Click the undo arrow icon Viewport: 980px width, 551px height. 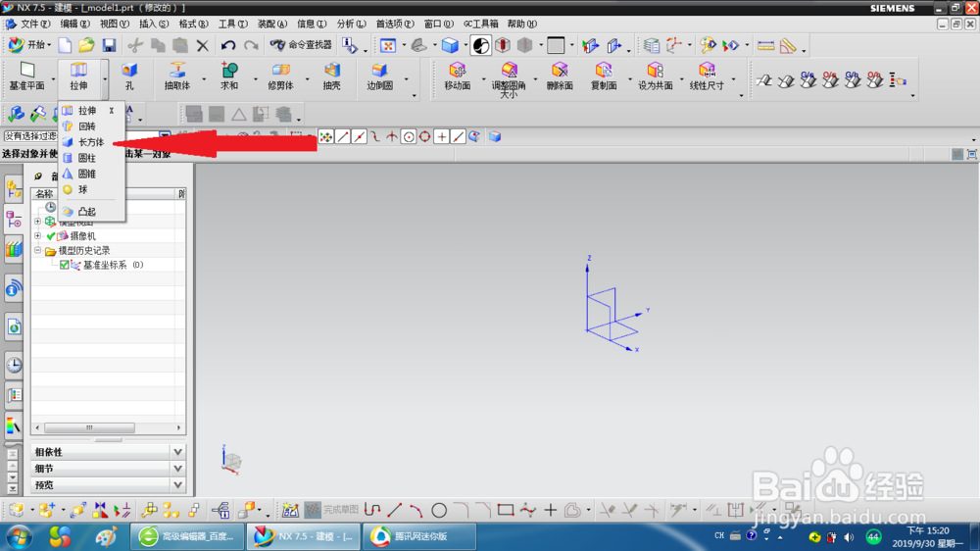click(x=228, y=45)
